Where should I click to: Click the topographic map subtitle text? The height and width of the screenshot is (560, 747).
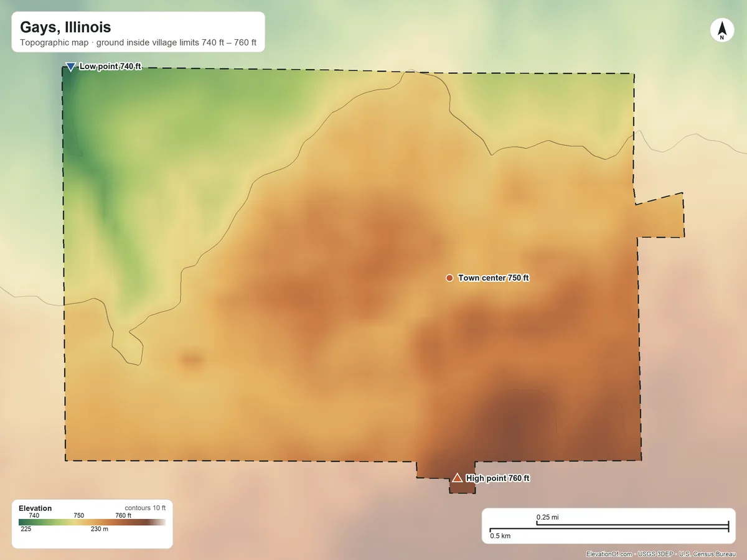click(x=138, y=44)
